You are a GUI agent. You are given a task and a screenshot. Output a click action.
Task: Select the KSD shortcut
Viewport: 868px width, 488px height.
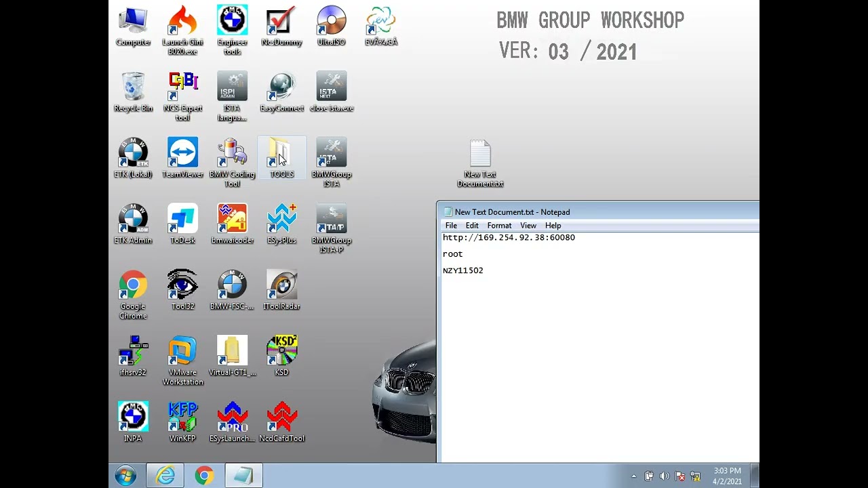(x=281, y=356)
